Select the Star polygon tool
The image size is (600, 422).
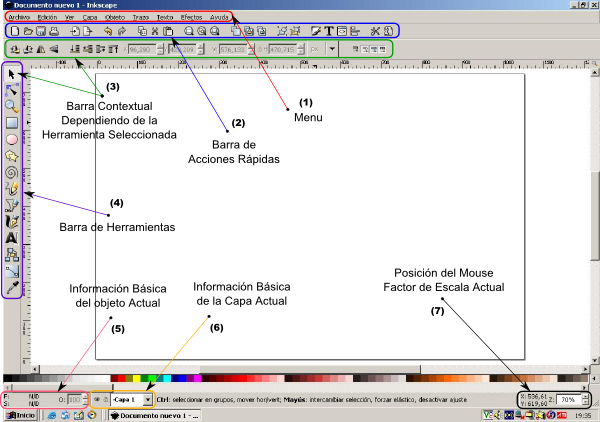11,156
